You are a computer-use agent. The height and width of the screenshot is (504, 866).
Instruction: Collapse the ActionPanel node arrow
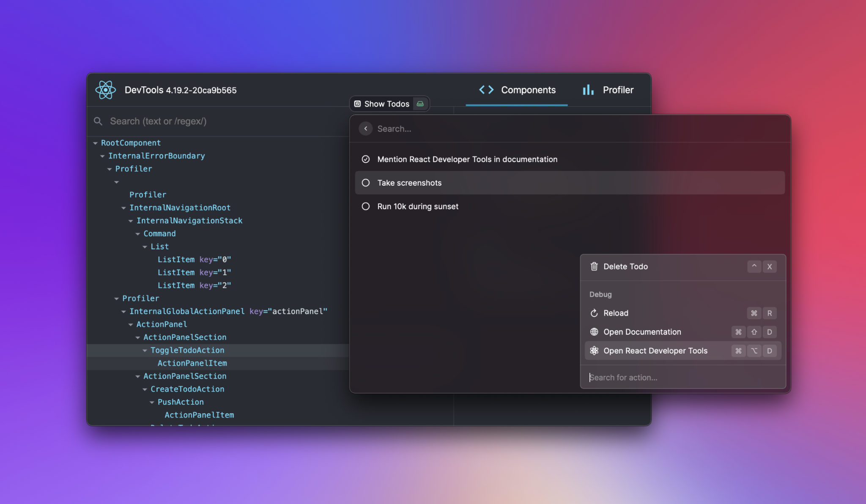131,325
